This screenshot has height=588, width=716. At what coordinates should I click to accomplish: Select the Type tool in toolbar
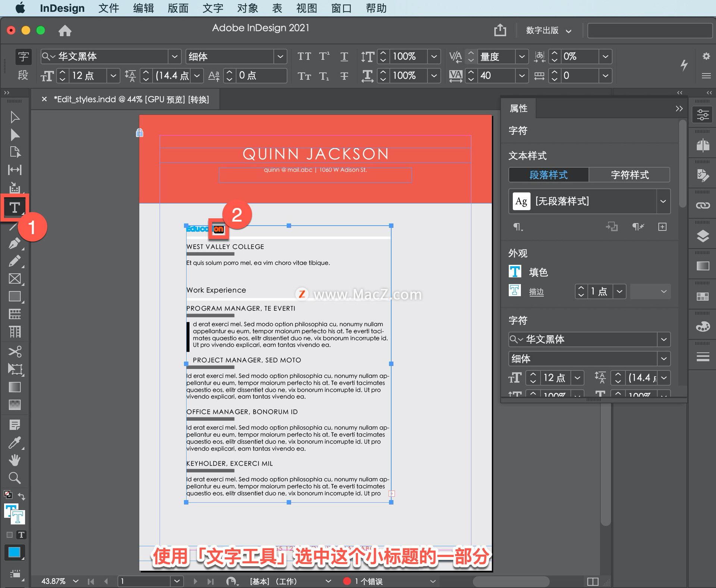pos(15,207)
